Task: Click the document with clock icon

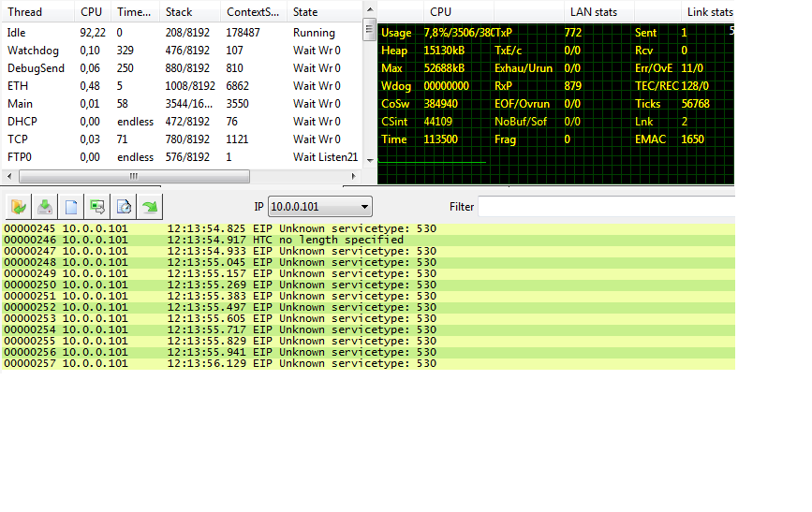Action: coord(124,207)
